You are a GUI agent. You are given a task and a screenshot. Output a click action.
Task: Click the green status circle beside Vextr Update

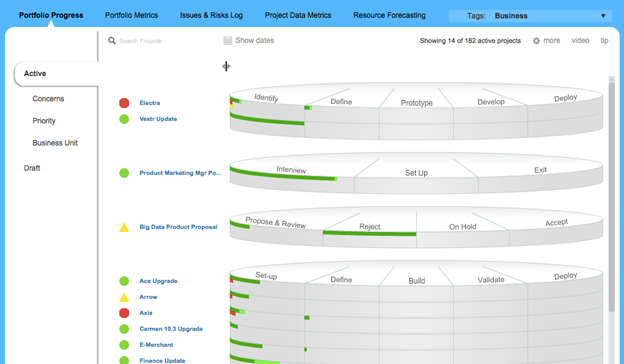point(124,119)
